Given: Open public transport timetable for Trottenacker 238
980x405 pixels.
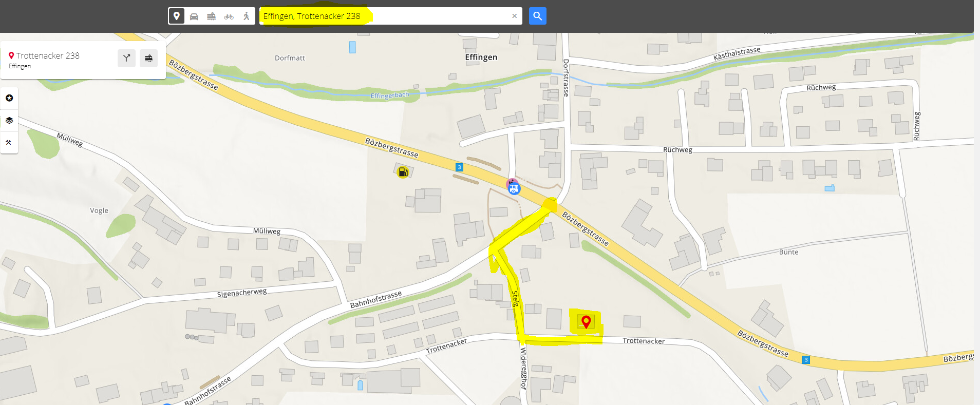Looking at the screenshot, I should click(148, 58).
